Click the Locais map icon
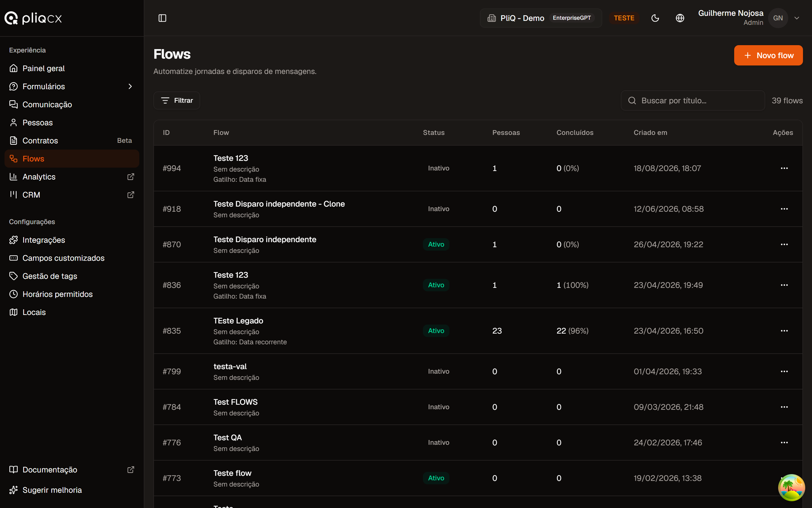Viewport: 812px width, 508px height. point(14,312)
